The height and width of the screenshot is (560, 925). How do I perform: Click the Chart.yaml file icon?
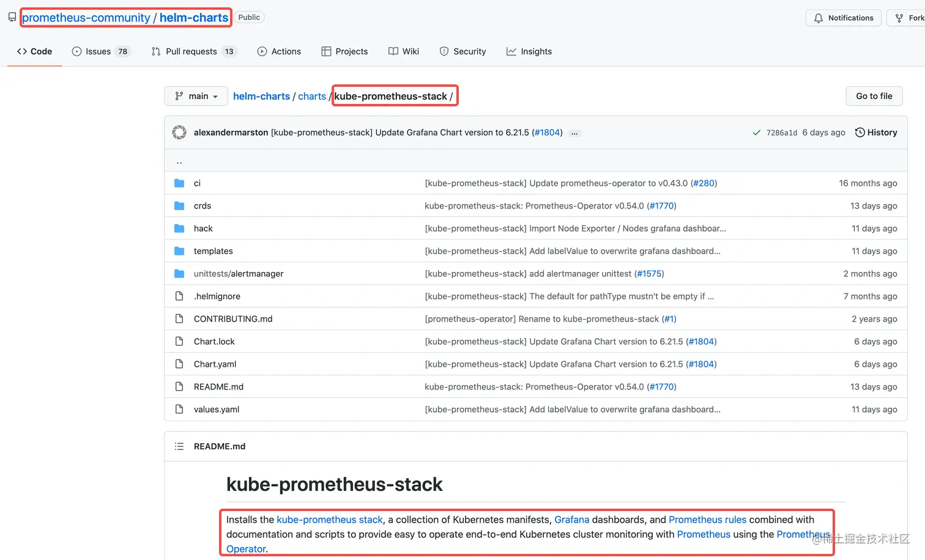179,364
